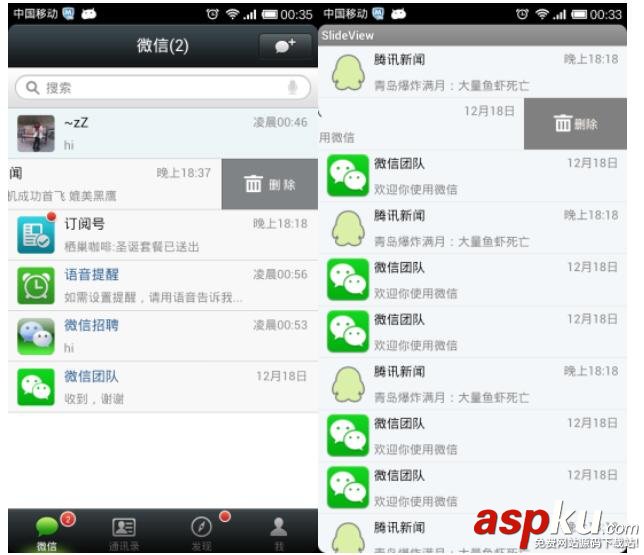644x555 pixels.
Task: Tap the swiped row's 12月18日 date in SlideView
Action: [489, 111]
